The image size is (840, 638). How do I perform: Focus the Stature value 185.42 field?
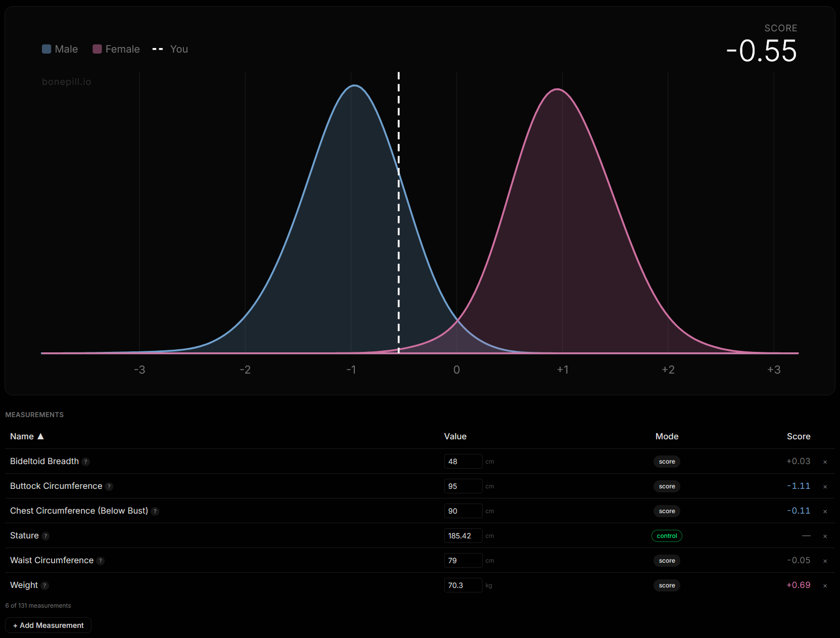(463, 536)
